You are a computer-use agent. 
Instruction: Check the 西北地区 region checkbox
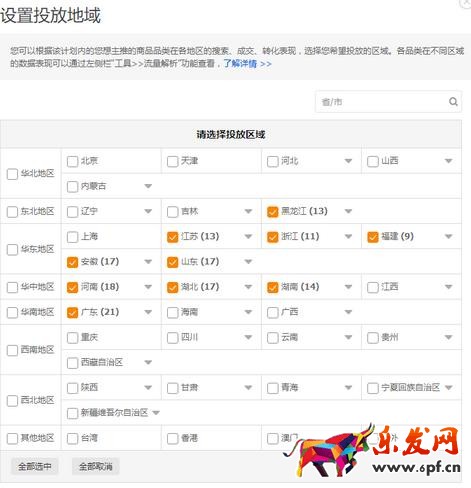click(x=12, y=400)
